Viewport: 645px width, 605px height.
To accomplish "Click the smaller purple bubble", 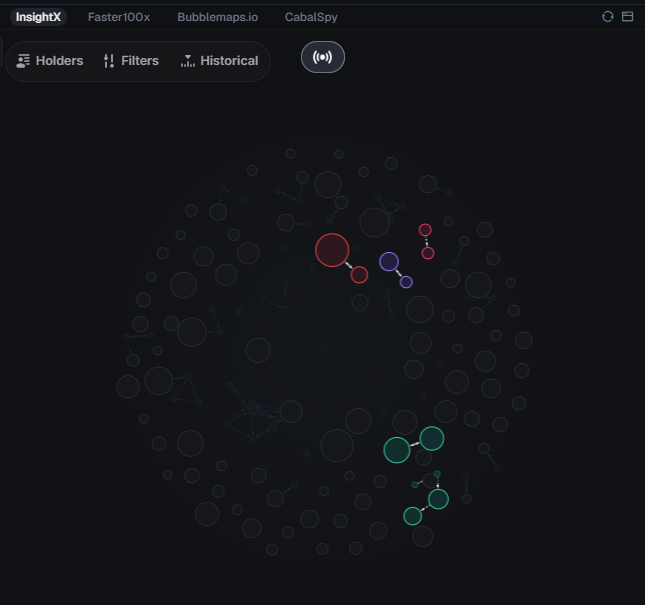I will tap(406, 282).
